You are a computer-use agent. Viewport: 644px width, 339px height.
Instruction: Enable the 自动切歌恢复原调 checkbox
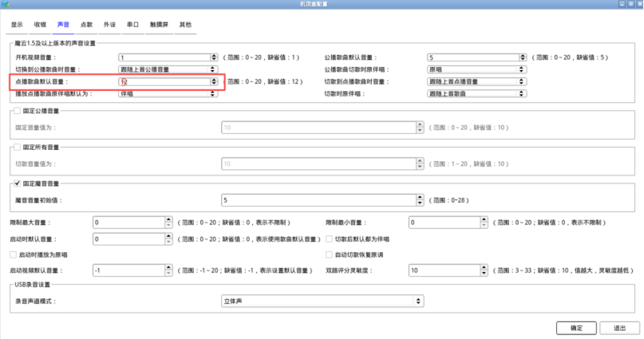point(329,255)
